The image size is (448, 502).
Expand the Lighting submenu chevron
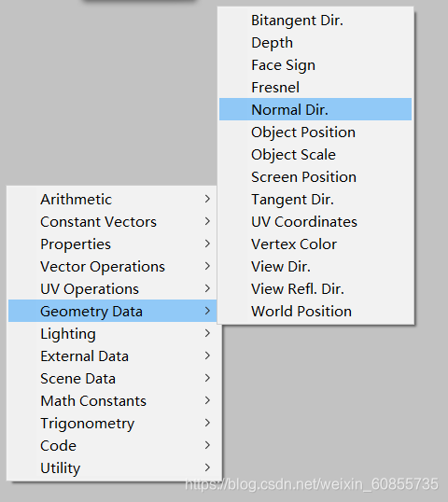coord(207,333)
